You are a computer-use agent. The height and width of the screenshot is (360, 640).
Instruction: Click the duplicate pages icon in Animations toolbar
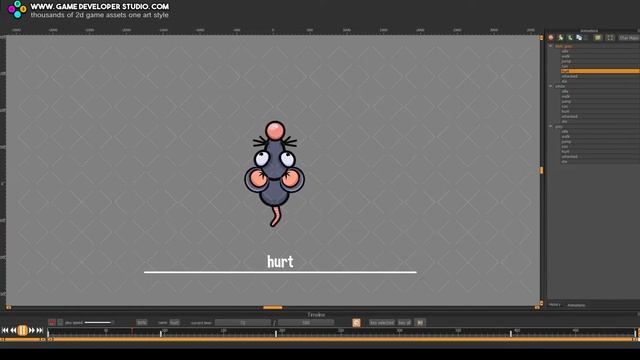[x=579, y=38]
